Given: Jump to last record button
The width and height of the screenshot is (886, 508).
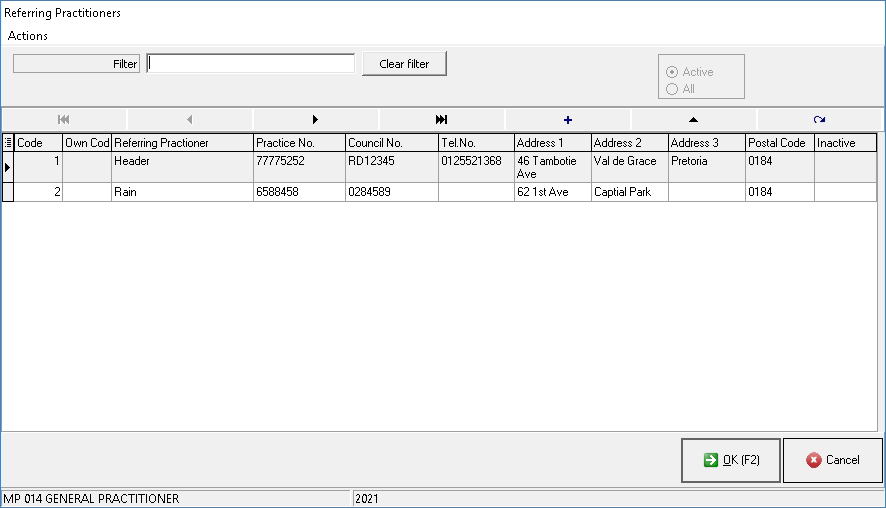Looking at the screenshot, I should pos(442,119).
